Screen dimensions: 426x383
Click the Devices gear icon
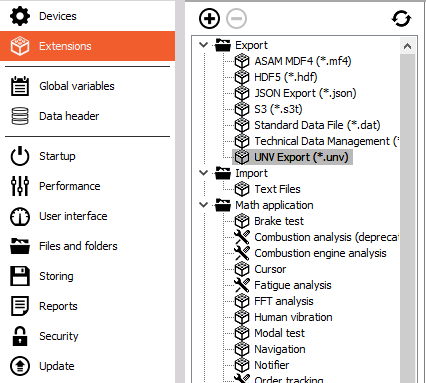(x=20, y=16)
